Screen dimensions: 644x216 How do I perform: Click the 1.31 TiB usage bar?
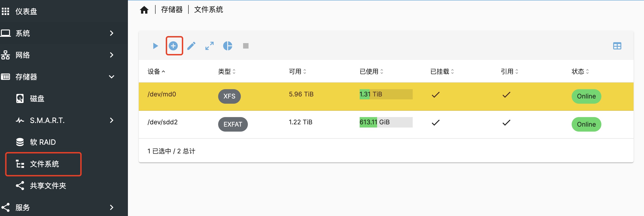tap(386, 94)
